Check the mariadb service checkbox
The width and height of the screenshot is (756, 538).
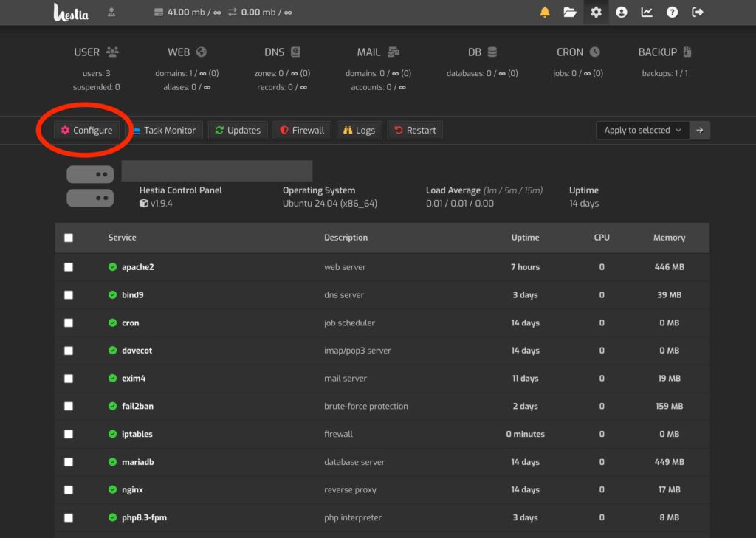coord(69,462)
